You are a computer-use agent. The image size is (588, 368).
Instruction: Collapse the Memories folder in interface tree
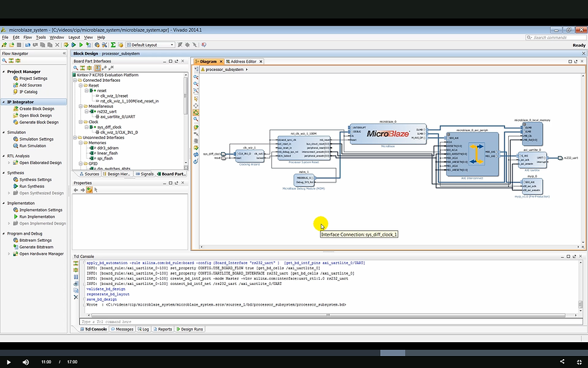[x=80, y=143]
